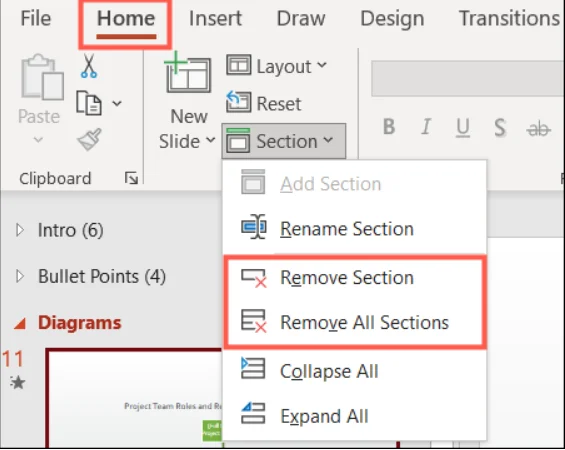Collapse the Diagrams section

20,323
